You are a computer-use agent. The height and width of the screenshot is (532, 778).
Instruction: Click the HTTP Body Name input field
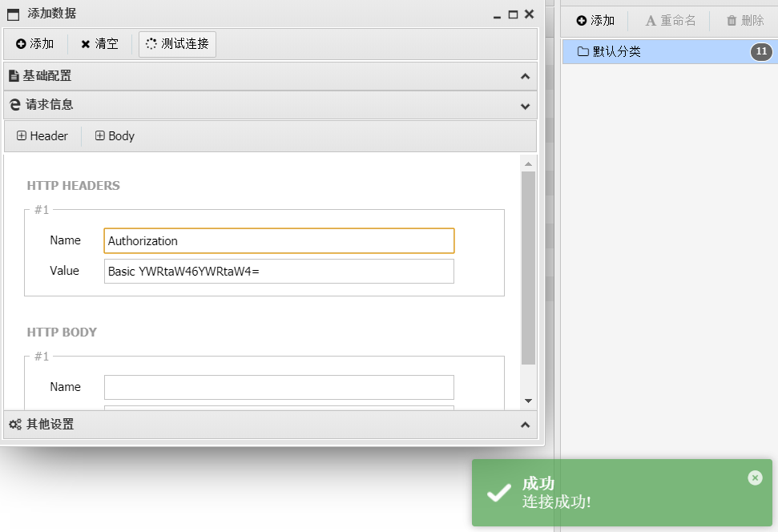[x=279, y=387]
